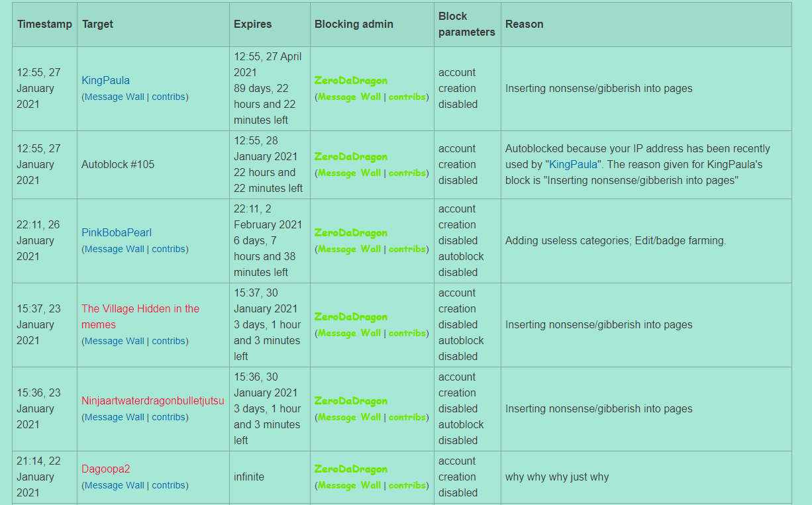
Task: Open ZeroDaDragon admin link in KingPaula row
Action: (350, 80)
